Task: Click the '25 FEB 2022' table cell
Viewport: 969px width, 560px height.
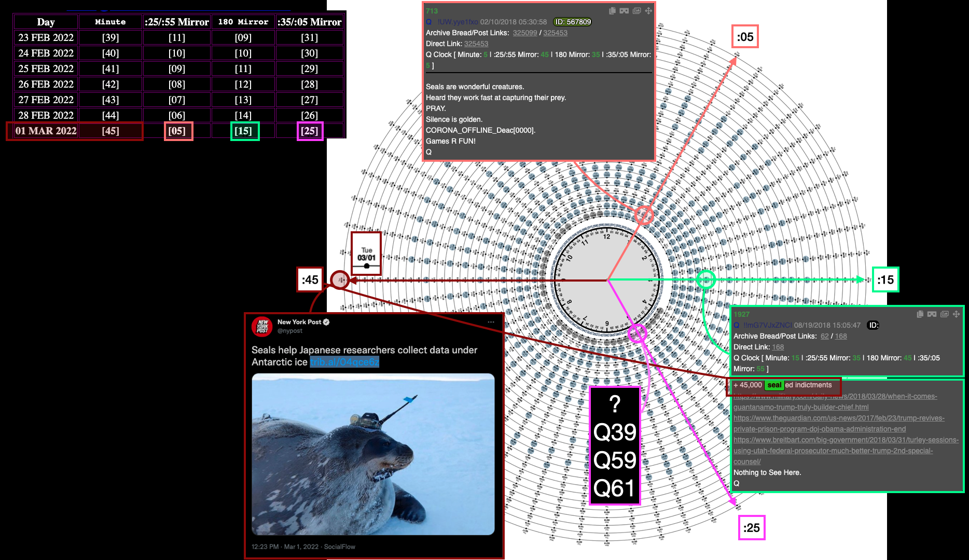Action: coord(46,68)
